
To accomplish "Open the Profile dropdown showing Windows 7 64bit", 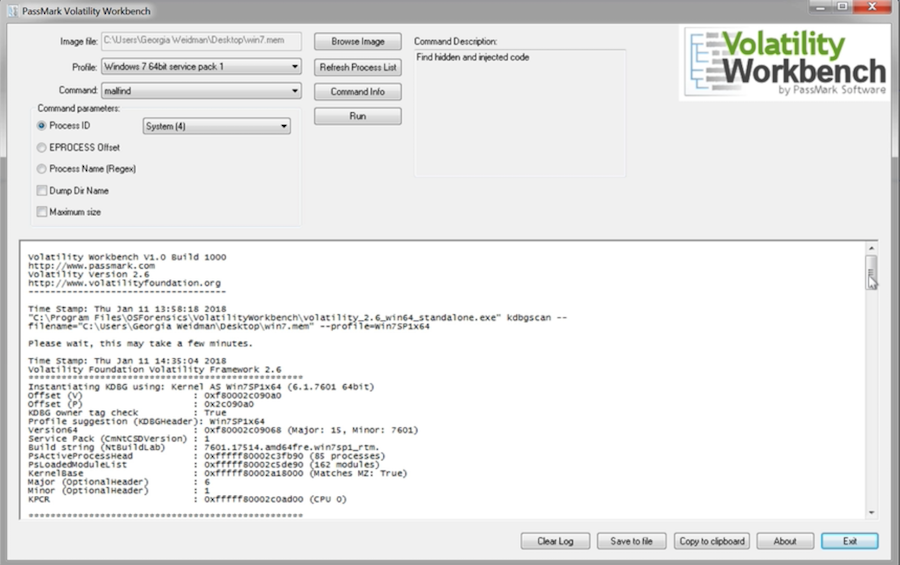I will coord(201,67).
